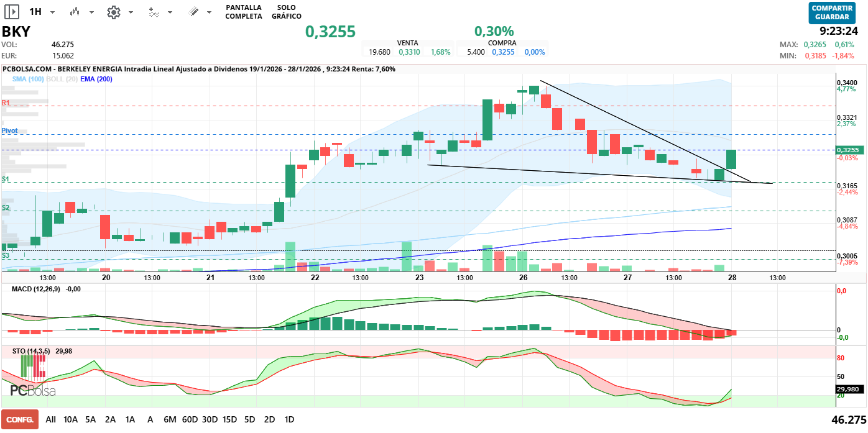The width and height of the screenshot is (868, 433).
Task: Open the gear settings icon
Action: click(x=113, y=12)
